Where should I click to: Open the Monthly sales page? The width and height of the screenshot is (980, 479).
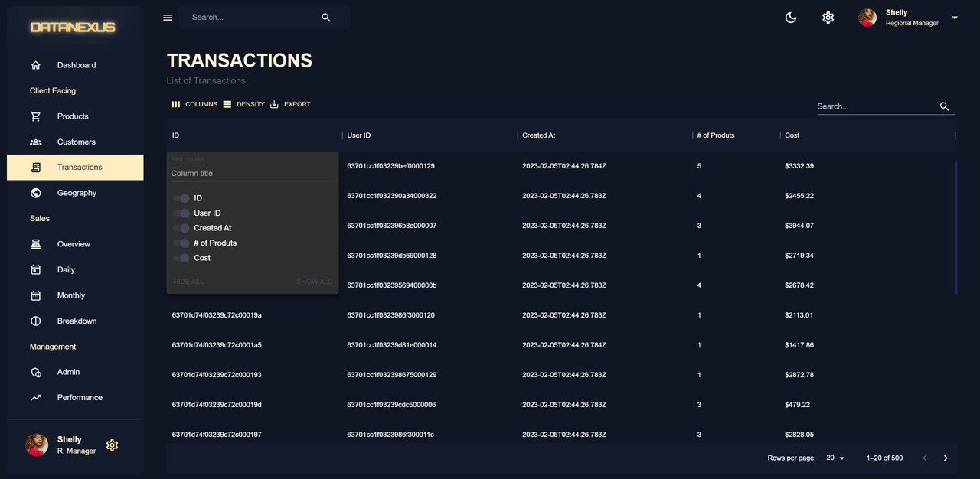[75, 295]
